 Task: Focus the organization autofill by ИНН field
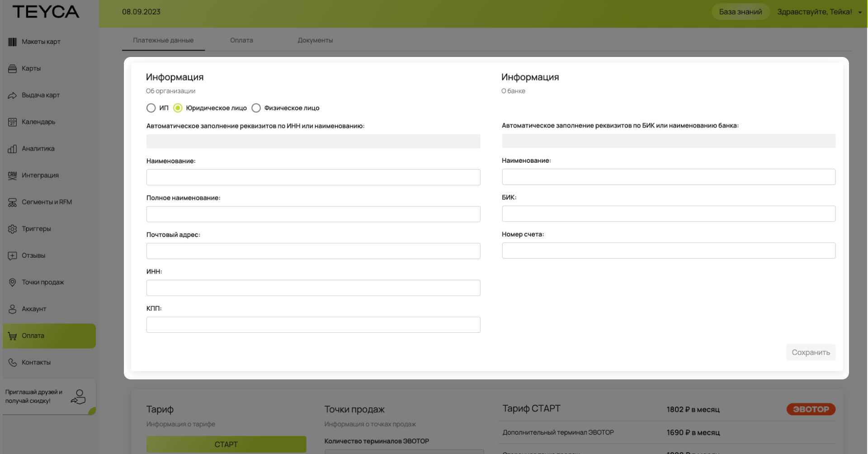[x=313, y=141]
